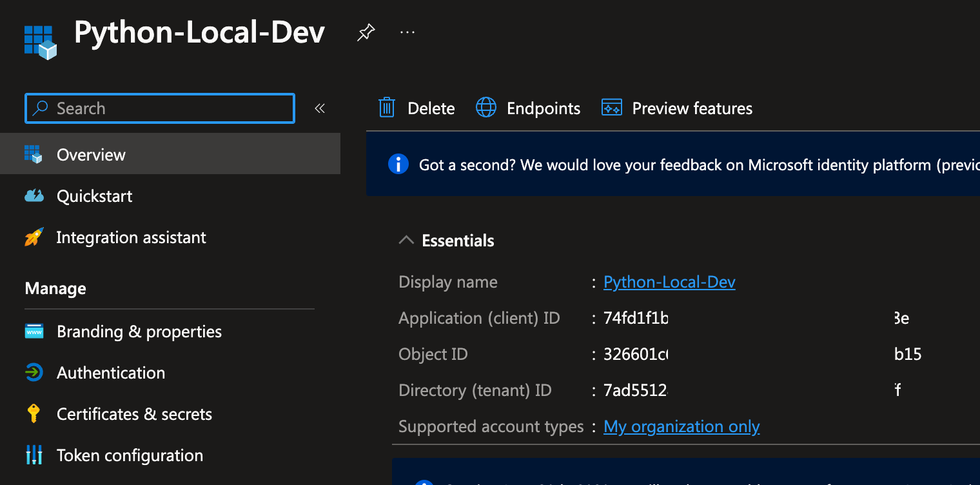Focus the sidebar Search input field

(168, 108)
